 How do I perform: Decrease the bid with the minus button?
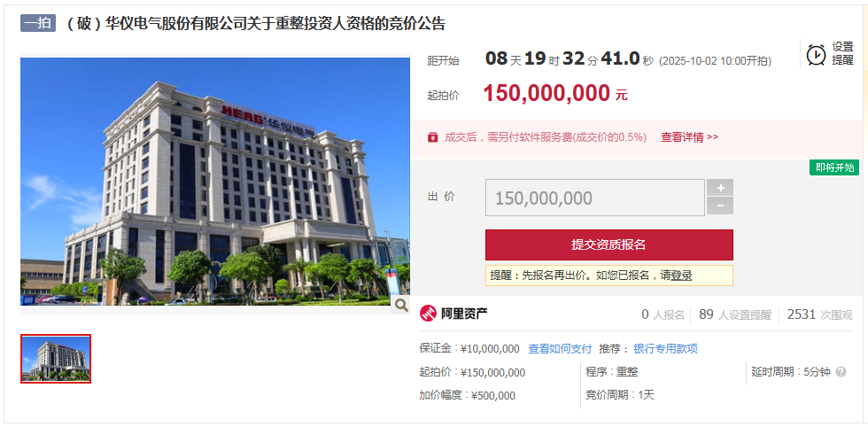(x=720, y=206)
